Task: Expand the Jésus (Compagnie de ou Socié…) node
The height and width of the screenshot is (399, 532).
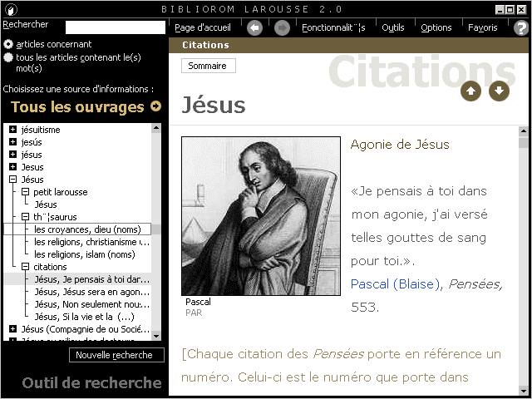Action: (13, 329)
